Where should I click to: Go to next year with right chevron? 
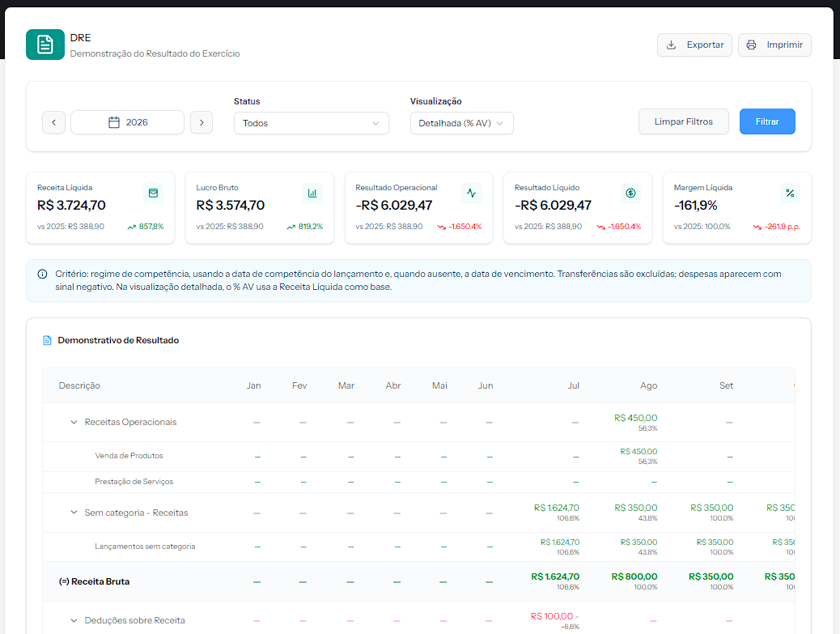point(202,122)
